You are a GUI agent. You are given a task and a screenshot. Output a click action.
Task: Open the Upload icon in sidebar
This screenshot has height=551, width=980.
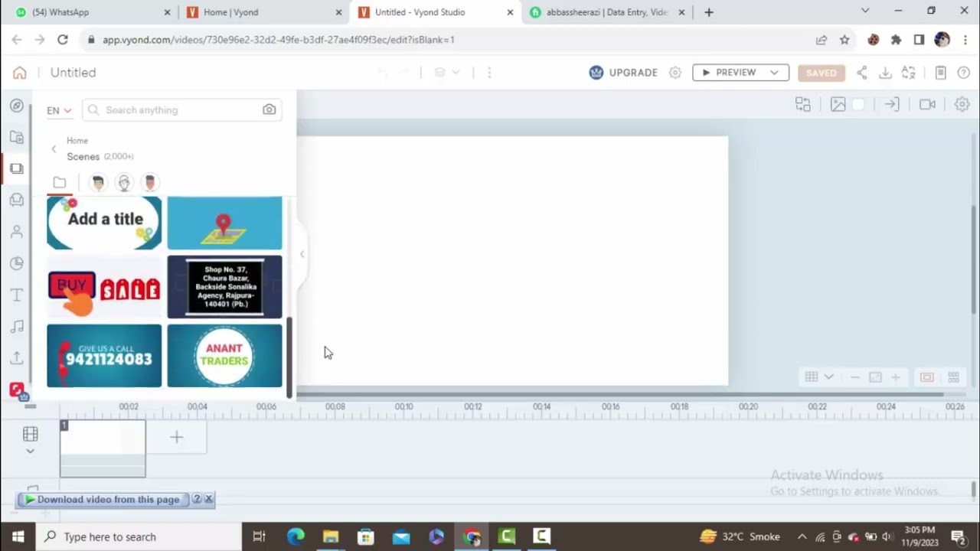pos(17,357)
